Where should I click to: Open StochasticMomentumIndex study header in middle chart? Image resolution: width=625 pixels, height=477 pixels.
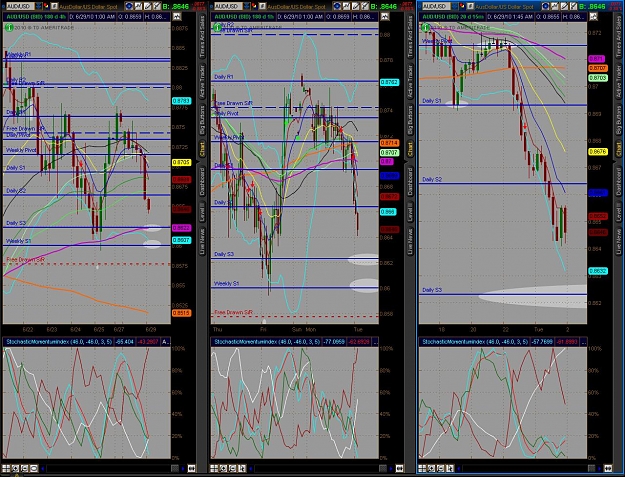(267, 342)
